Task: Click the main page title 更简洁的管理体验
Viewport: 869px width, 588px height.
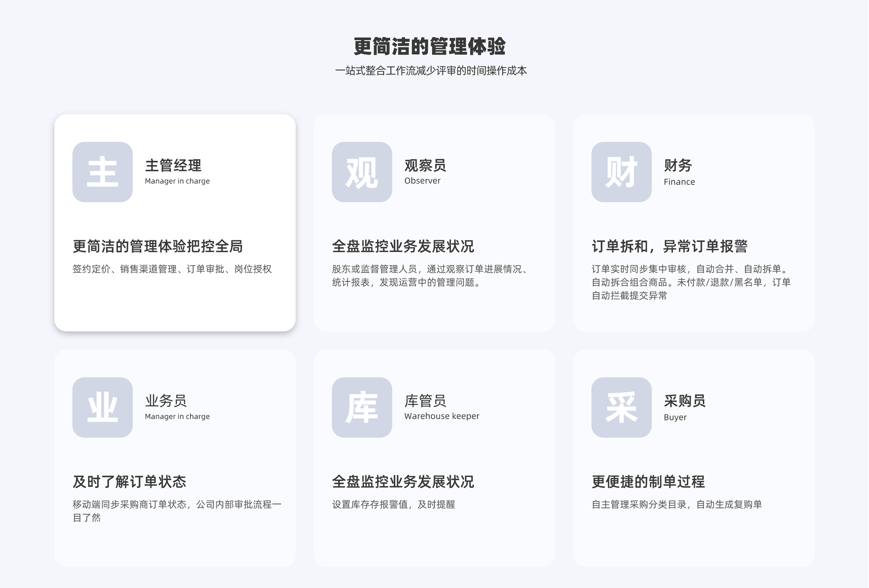Action: (429, 46)
